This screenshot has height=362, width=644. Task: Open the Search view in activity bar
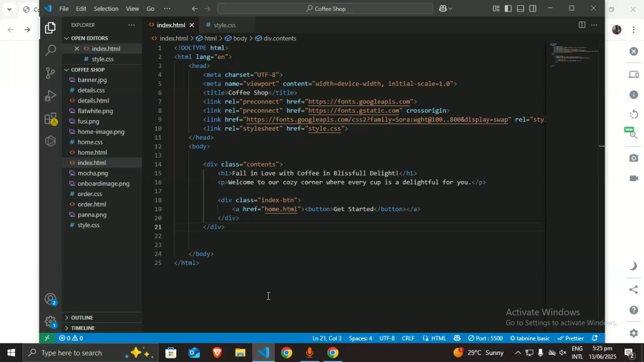pos(50,50)
